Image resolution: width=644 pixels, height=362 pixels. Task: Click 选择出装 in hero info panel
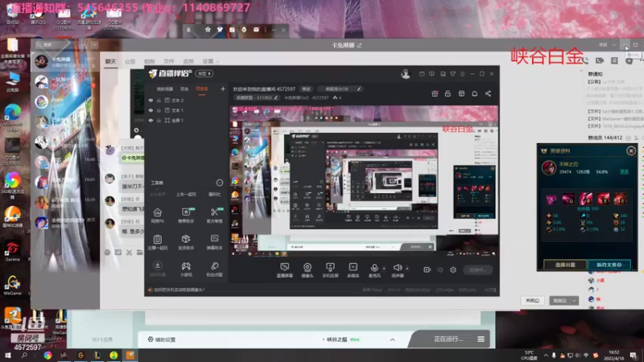pyautogui.click(x=565, y=265)
